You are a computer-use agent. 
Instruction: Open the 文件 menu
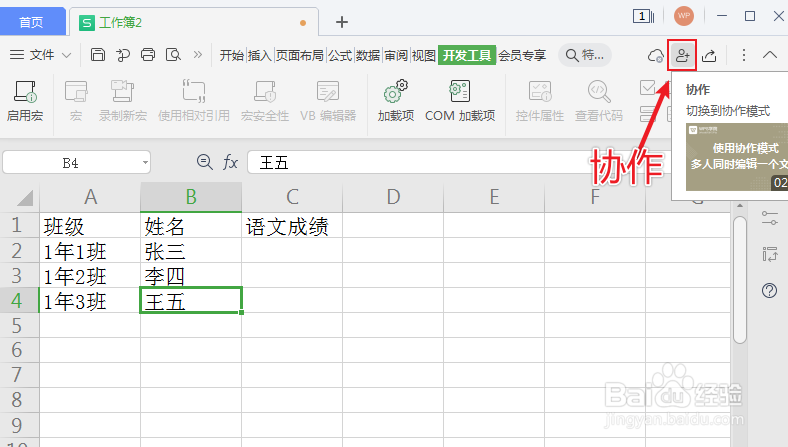[41, 54]
